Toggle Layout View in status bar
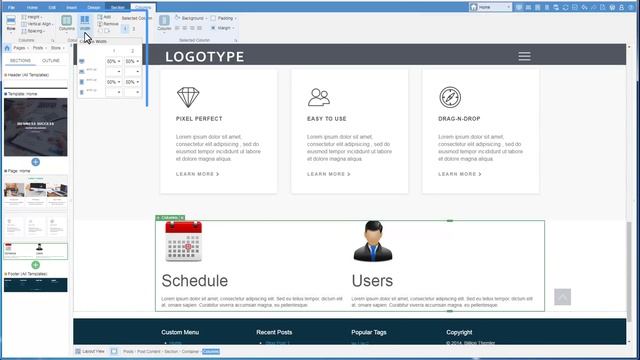This screenshot has height=360, width=640. [x=90, y=351]
